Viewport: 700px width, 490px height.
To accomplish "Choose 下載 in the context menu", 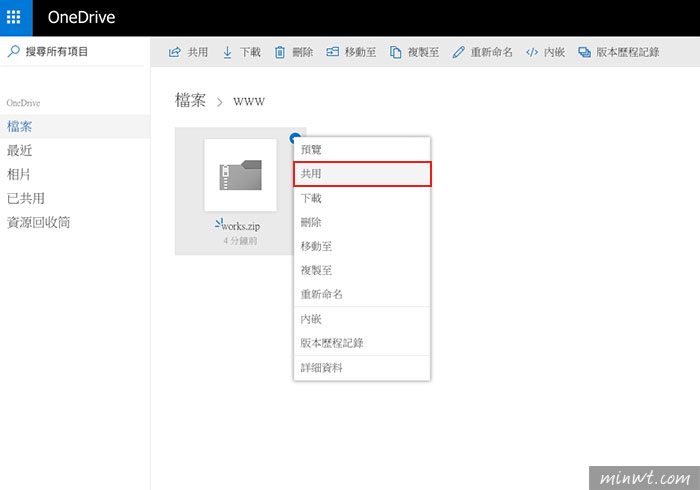I will tap(362, 198).
